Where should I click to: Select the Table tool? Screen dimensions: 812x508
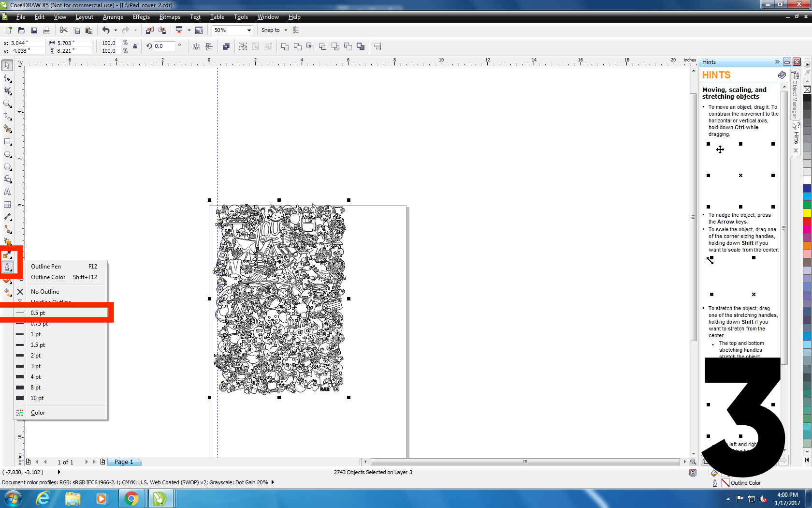coord(7,205)
